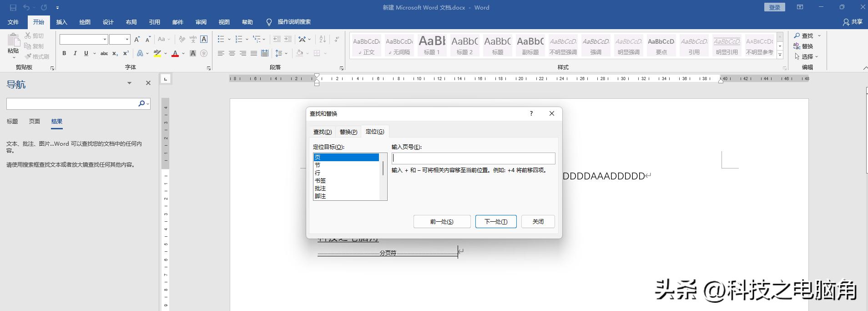The width and height of the screenshot is (868, 311).
Task: Open the highlight color dropdown arrow
Action: pyautogui.click(x=166, y=53)
